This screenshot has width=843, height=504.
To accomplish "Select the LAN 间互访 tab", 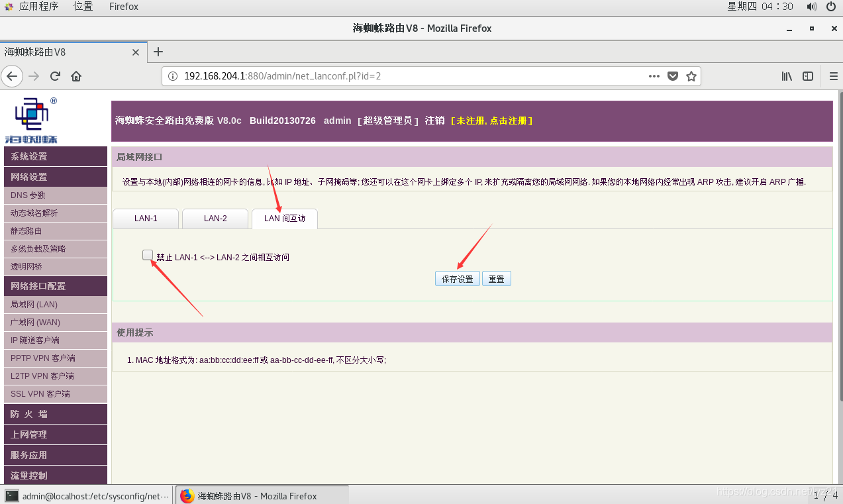I will (x=285, y=219).
